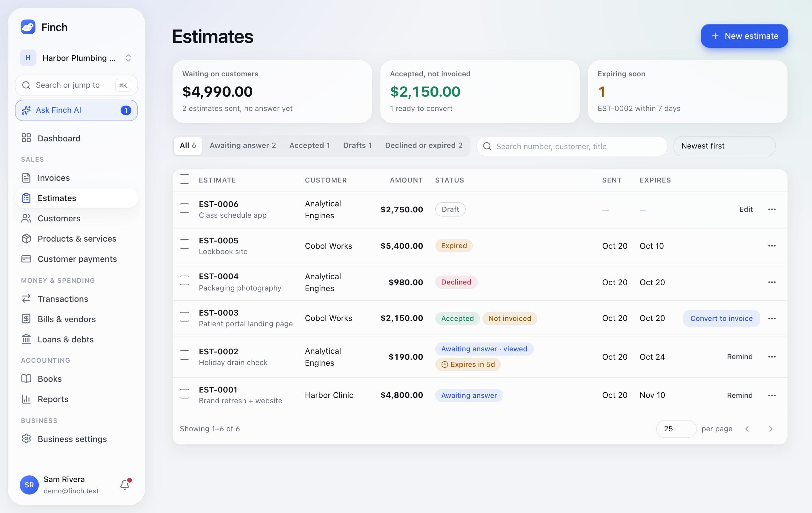The image size is (812, 513).
Task: Click the Invoices document icon
Action: coord(26,177)
